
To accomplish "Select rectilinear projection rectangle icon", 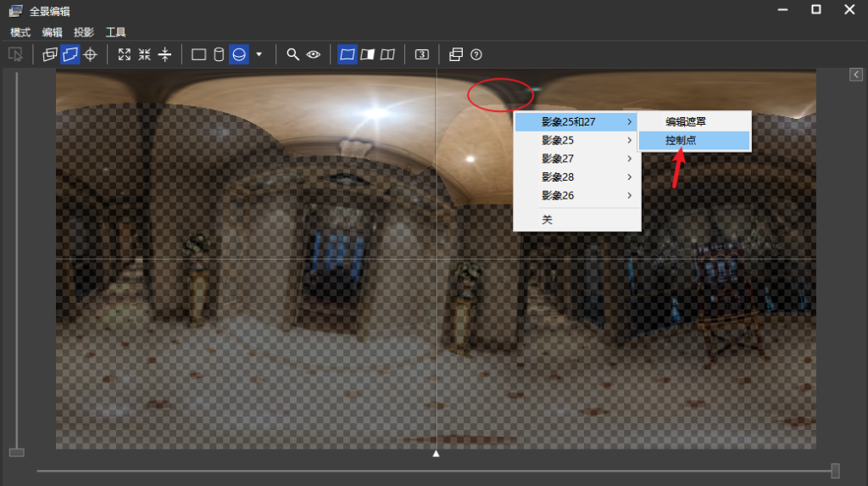I will [198, 54].
